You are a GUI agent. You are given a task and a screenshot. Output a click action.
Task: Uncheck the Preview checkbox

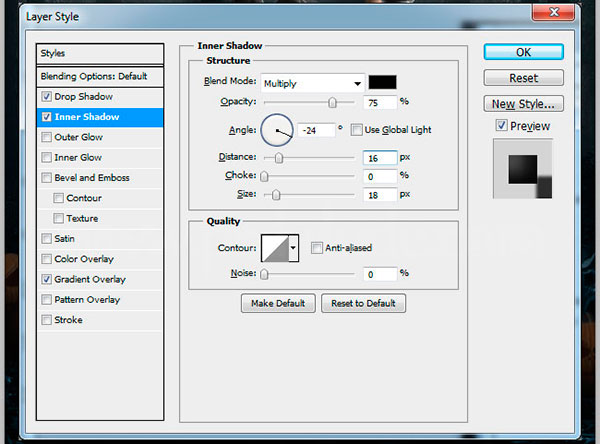[x=501, y=125]
